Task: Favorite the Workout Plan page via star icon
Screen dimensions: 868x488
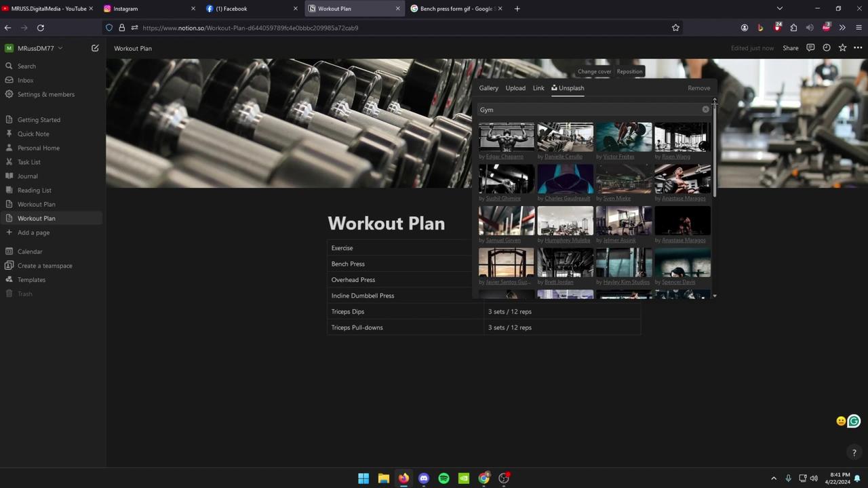Action: tap(842, 48)
